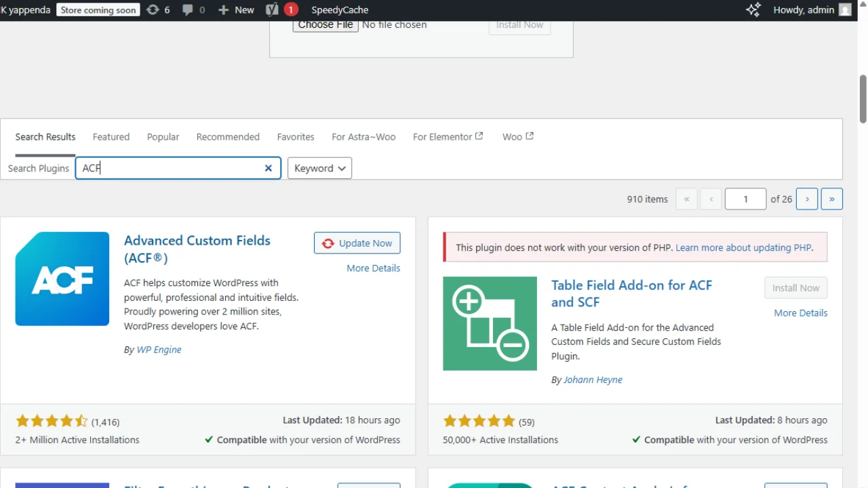Open the comments bubble icon in admin bar
The image size is (868, 488).
tap(193, 10)
